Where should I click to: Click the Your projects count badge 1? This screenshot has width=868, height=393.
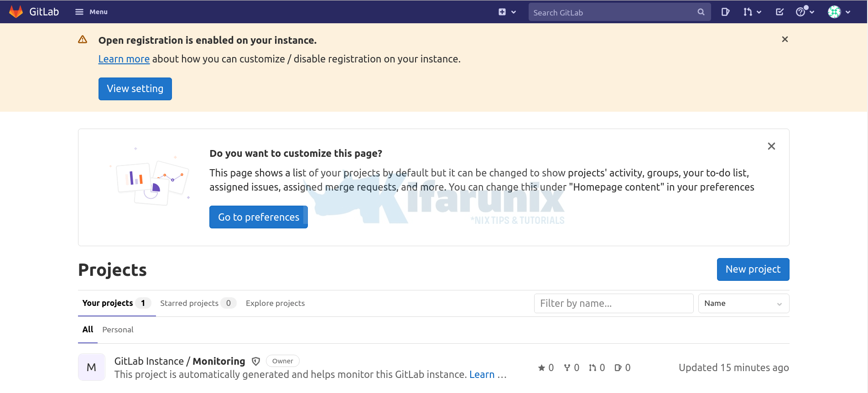(x=143, y=303)
